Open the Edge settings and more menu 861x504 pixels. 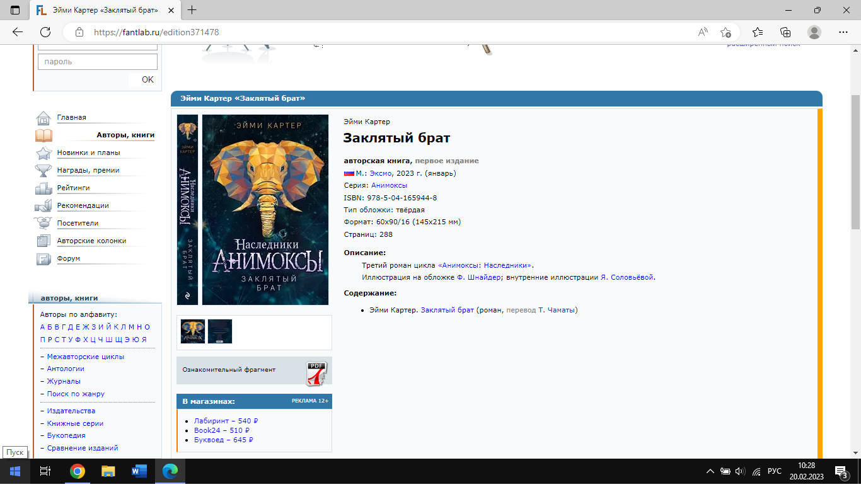(x=843, y=32)
